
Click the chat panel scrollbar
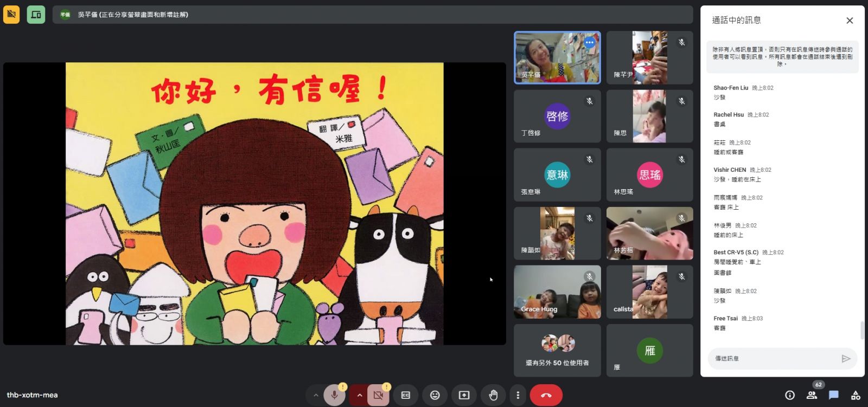pos(862,330)
